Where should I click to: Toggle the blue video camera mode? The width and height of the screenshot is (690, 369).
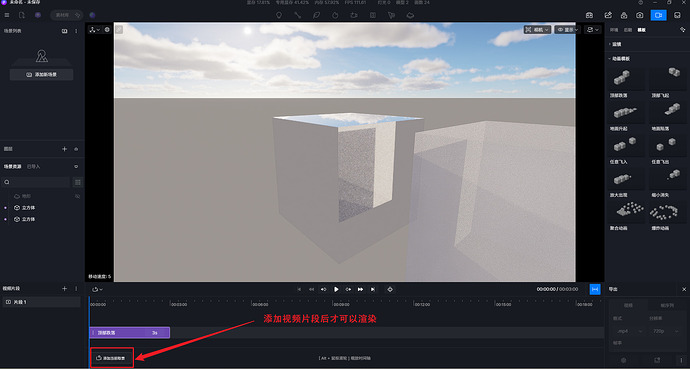coord(658,15)
